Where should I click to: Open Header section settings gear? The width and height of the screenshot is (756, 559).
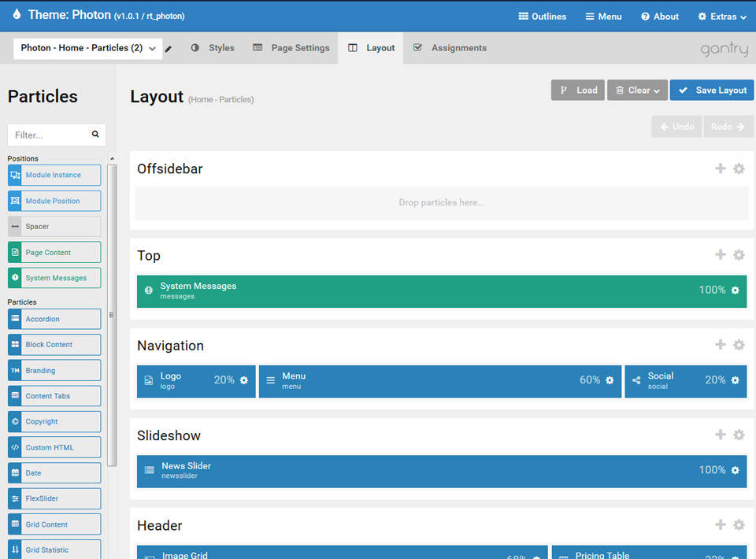tap(739, 525)
